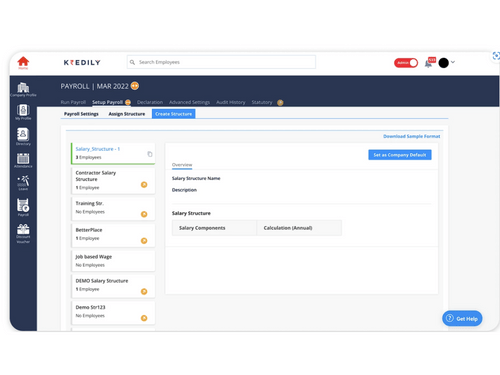The height and width of the screenshot is (375, 500).
Task: Open notifications bell icon
Action: (x=429, y=63)
